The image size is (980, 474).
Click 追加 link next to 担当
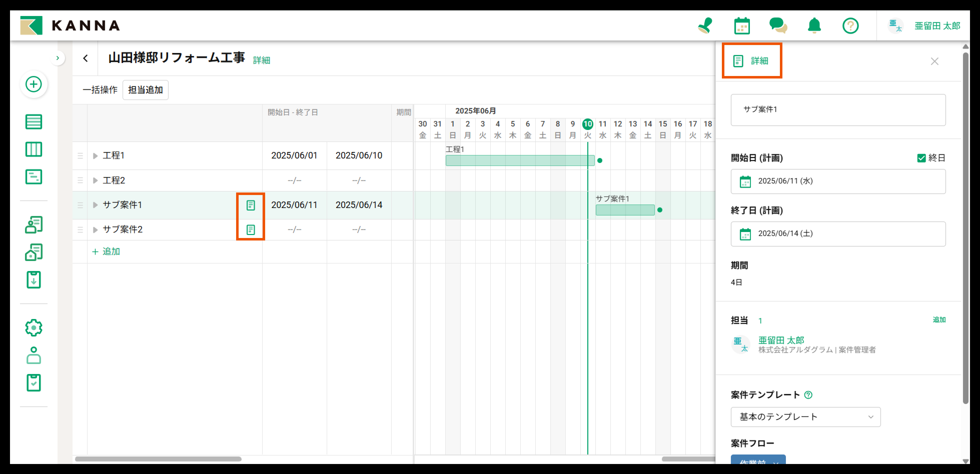tap(938, 320)
